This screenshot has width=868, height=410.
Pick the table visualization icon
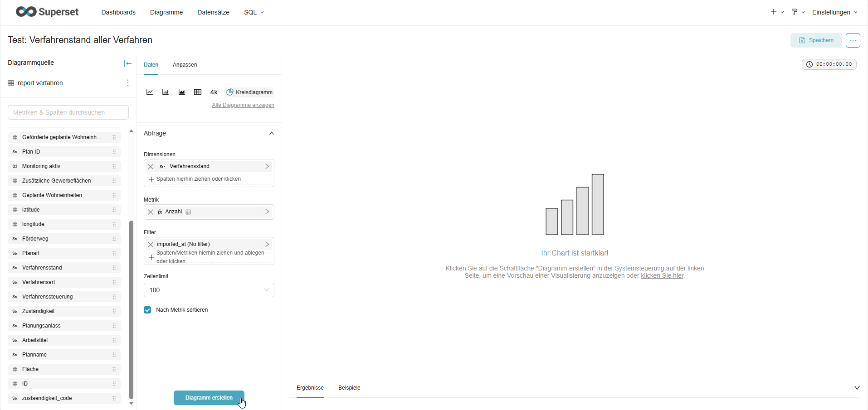(198, 92)
